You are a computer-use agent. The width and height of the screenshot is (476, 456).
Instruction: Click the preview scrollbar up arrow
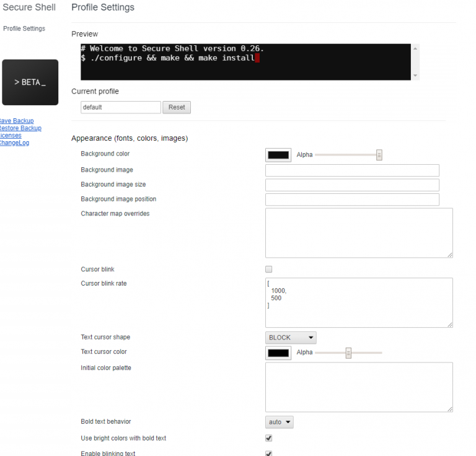[415, 48]
